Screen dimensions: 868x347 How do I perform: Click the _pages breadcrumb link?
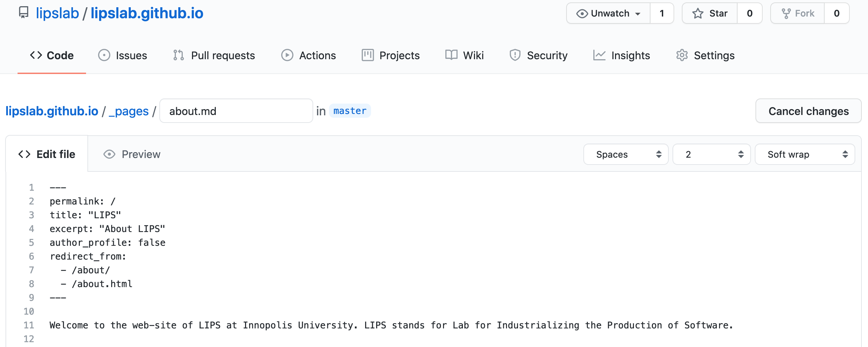pyautogui.click(x=129, y=111)
